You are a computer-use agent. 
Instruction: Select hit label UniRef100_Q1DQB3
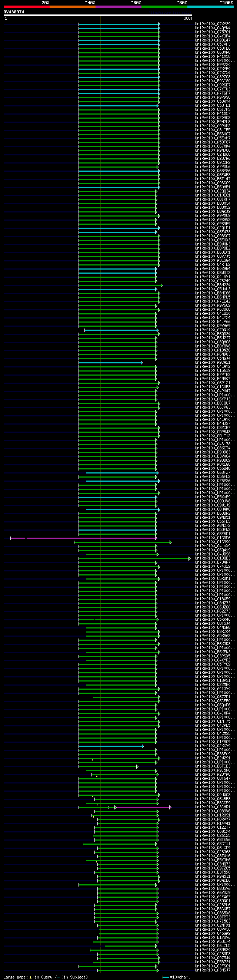click(x=213, y=558)
